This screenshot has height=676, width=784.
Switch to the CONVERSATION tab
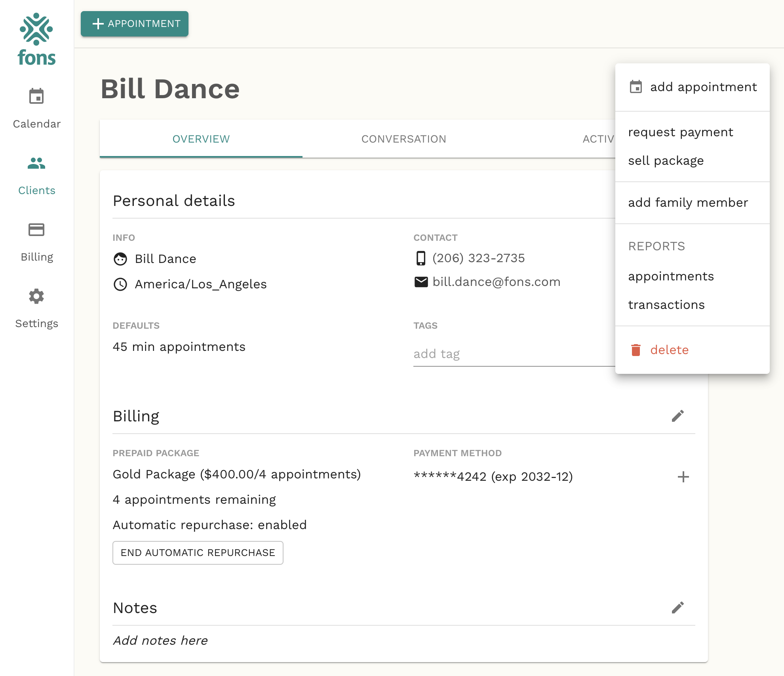pos(403,139)
